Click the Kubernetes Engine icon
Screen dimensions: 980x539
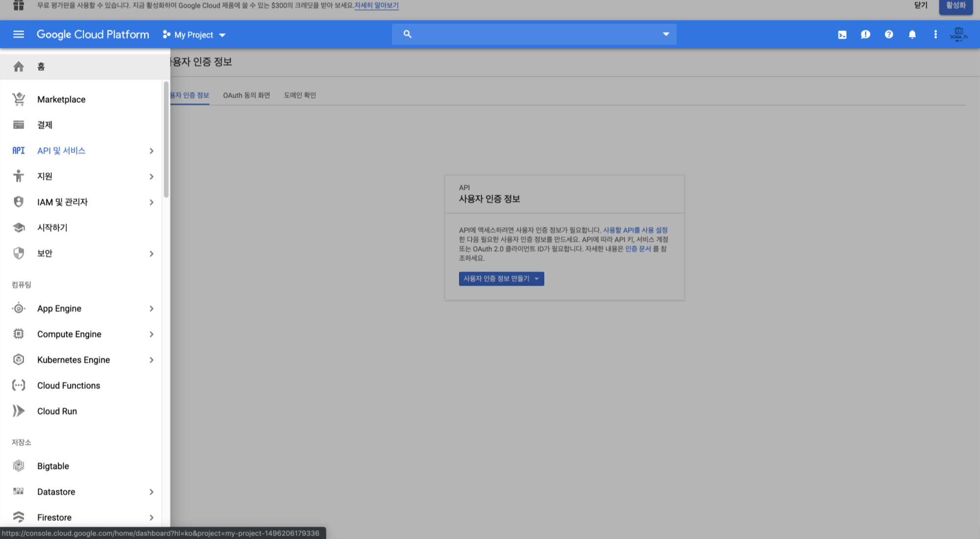pyautogui.click(x=19, y=359)
